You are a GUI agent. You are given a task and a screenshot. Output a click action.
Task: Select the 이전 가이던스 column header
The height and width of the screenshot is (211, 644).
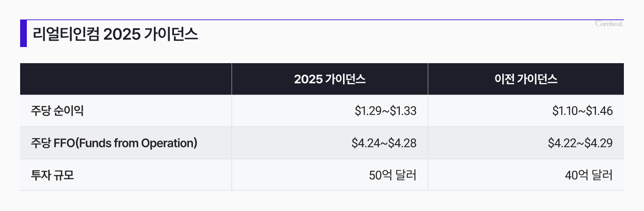pos(526,79)
